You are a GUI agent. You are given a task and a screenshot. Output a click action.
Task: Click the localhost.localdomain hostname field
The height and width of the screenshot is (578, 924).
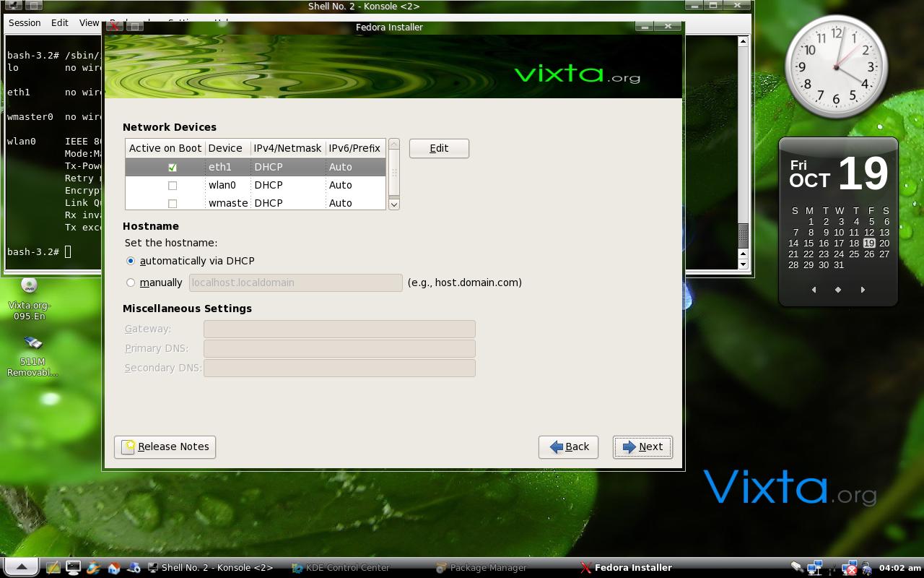pyautogui.click(x=295, y=282)
